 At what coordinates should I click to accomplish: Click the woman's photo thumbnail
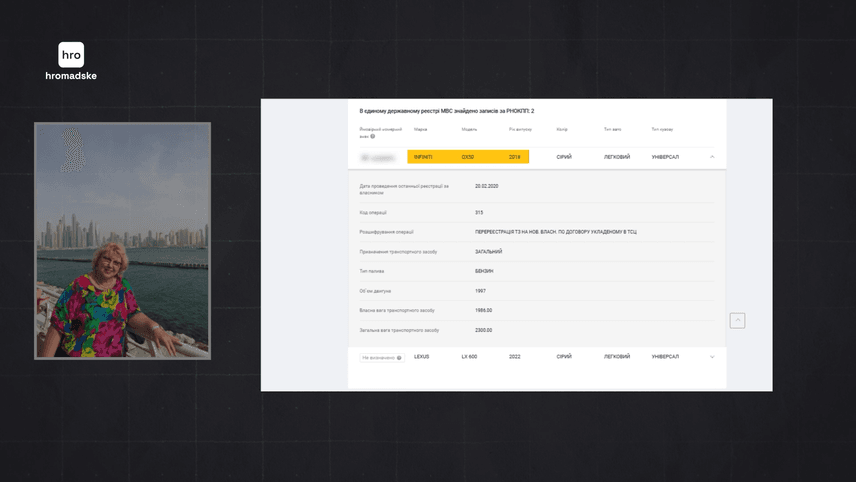[x=122, y=240]
